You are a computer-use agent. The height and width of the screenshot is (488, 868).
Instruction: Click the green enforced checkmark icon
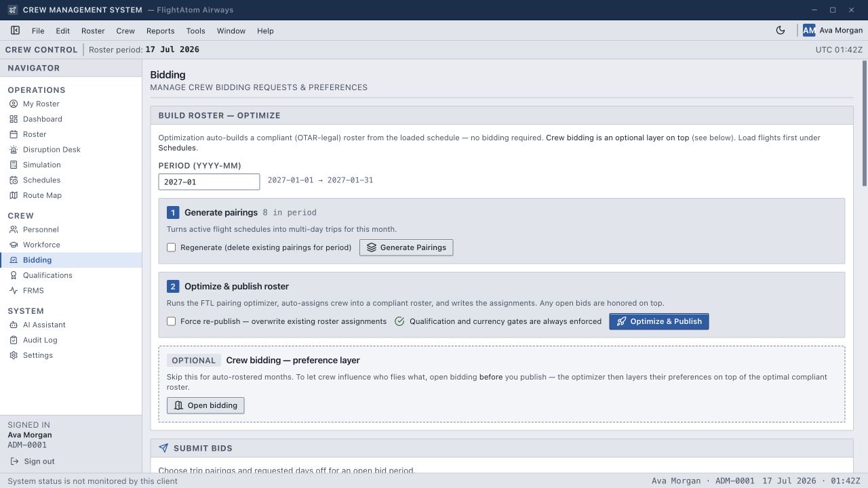point(399,321)
